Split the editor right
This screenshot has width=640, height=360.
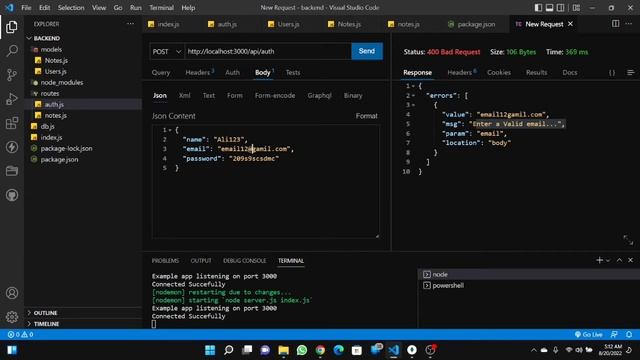[616, 24]
